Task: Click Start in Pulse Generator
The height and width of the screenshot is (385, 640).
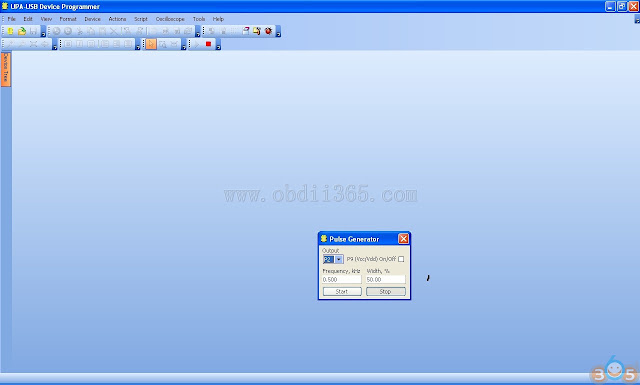Action: click(x=342, y=292)
